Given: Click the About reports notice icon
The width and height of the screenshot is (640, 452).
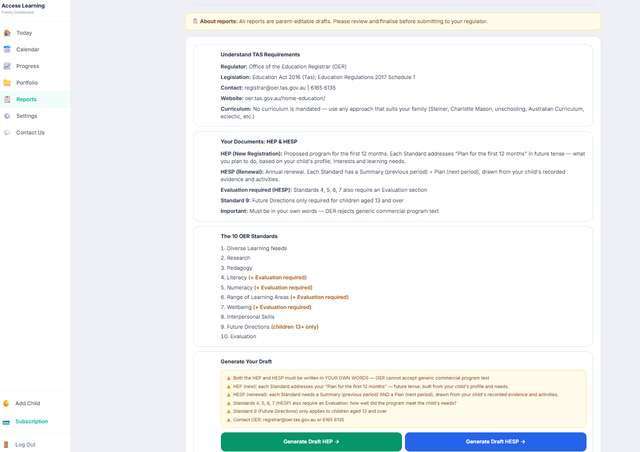Looking at the screenshot, I should (x=195, y=21).
